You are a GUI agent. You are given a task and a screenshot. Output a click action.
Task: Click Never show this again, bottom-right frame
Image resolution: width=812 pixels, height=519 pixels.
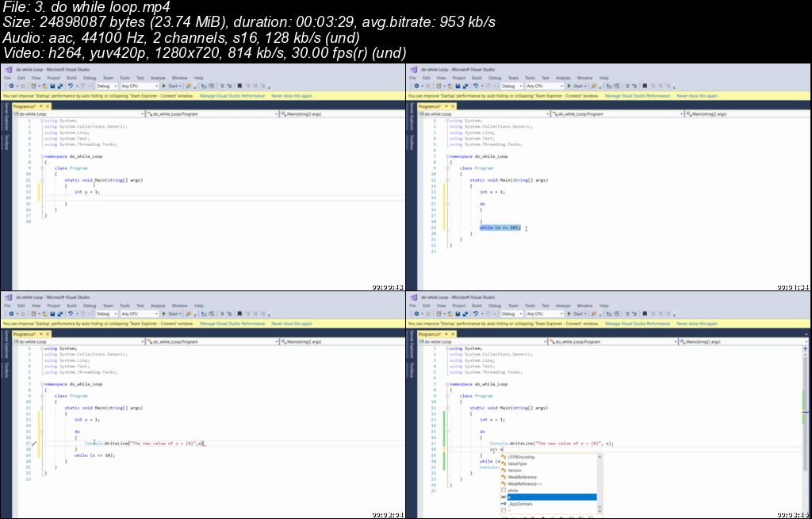click(697, 324)
